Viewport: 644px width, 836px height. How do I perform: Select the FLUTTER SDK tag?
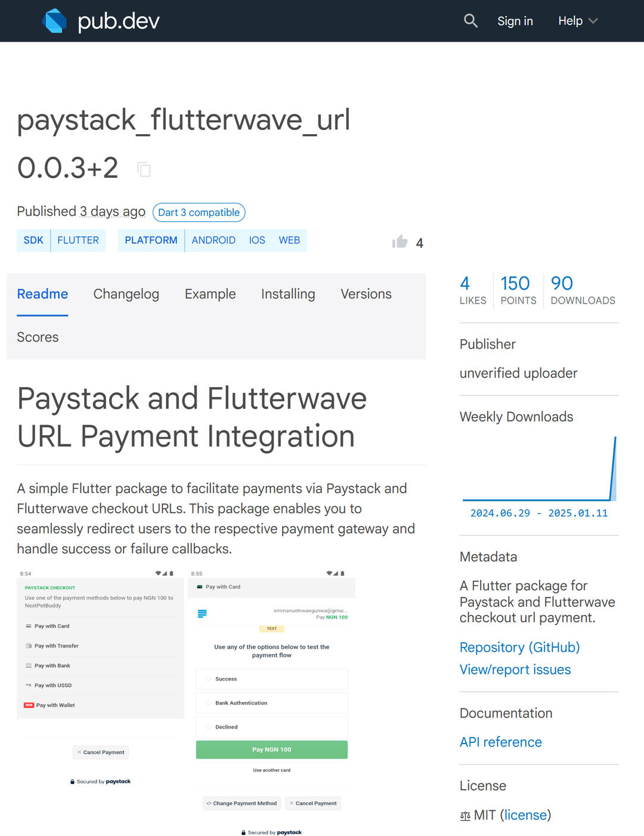point(78,240)
